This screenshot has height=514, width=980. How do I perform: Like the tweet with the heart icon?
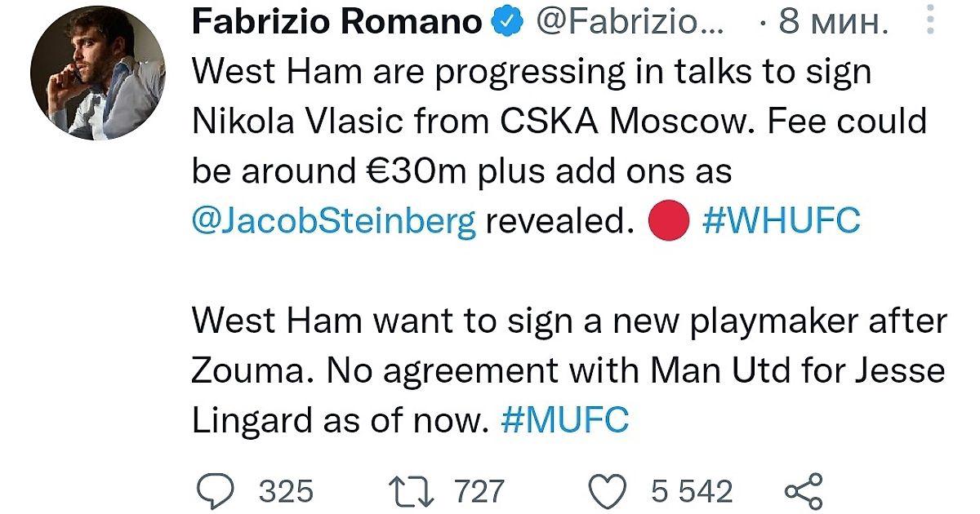point(608,490)
